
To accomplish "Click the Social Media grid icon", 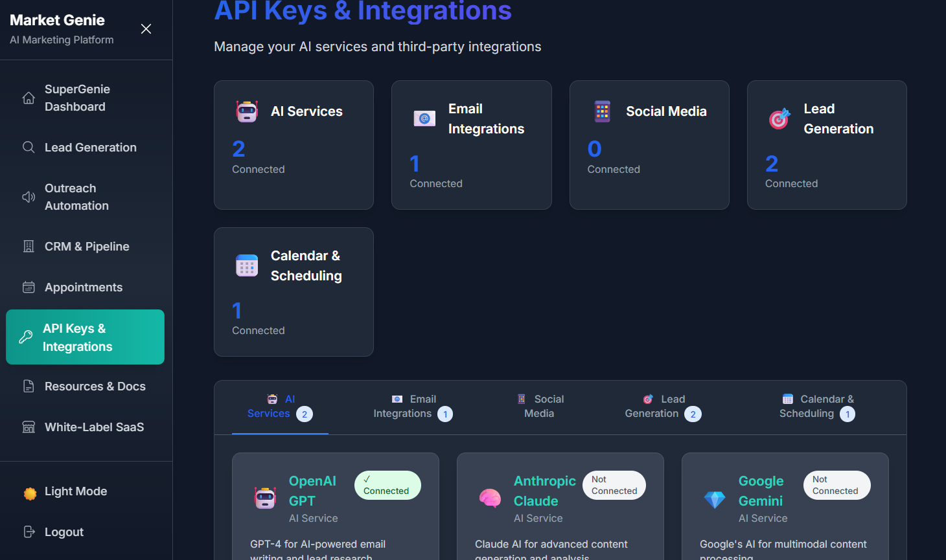I will pos(602,111).
